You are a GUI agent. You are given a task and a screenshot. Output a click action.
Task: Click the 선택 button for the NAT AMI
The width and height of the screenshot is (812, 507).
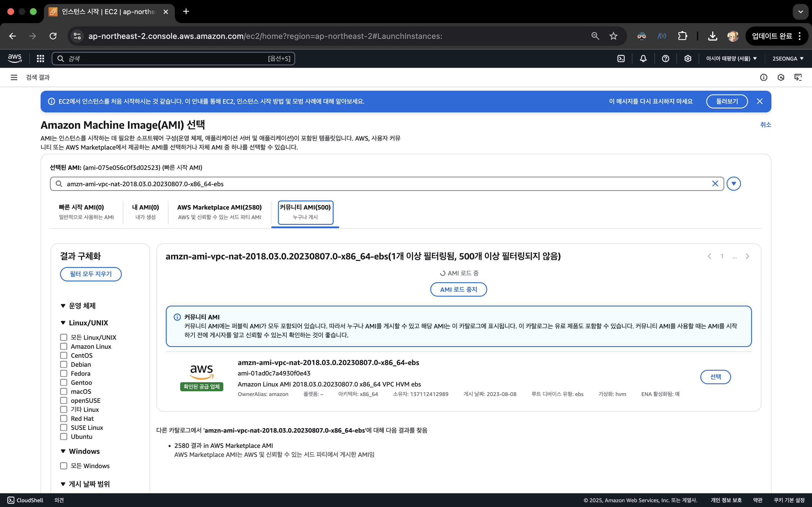[715, 377]
